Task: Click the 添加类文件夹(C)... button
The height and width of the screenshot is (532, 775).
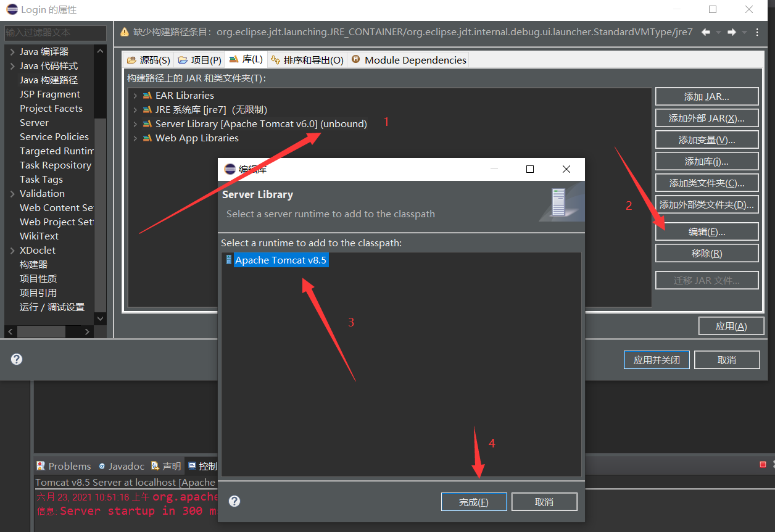Action: point(707,183)
